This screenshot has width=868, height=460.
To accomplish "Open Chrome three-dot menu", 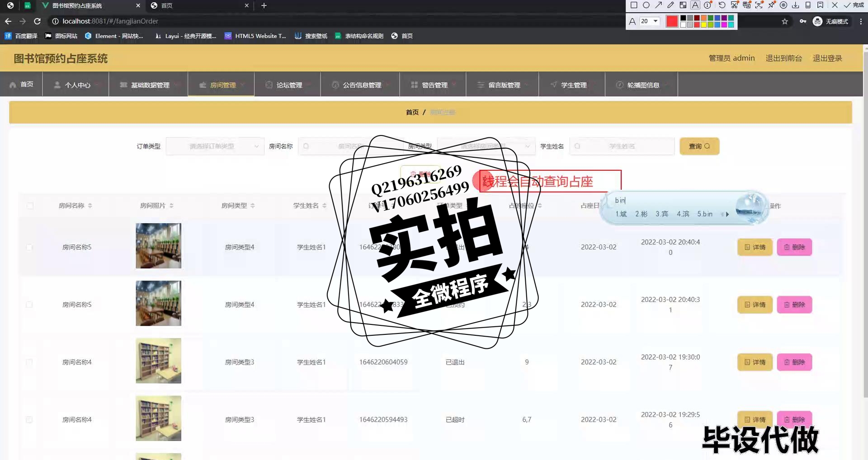I will point(861,21).
